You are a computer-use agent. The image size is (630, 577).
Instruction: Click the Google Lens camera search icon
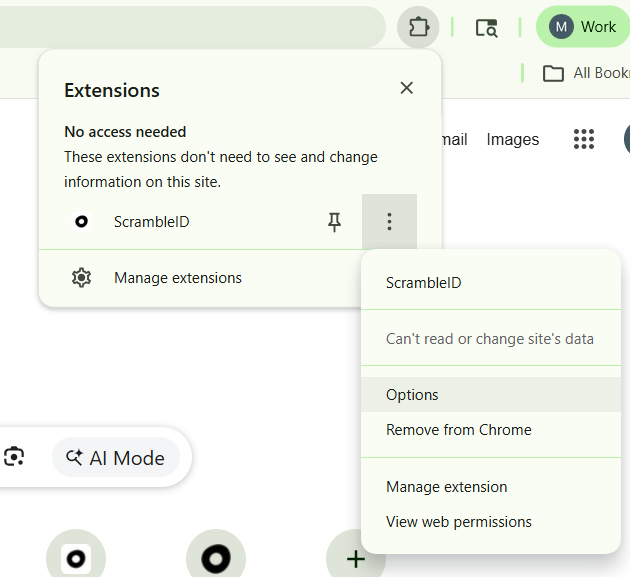point(14,457)
